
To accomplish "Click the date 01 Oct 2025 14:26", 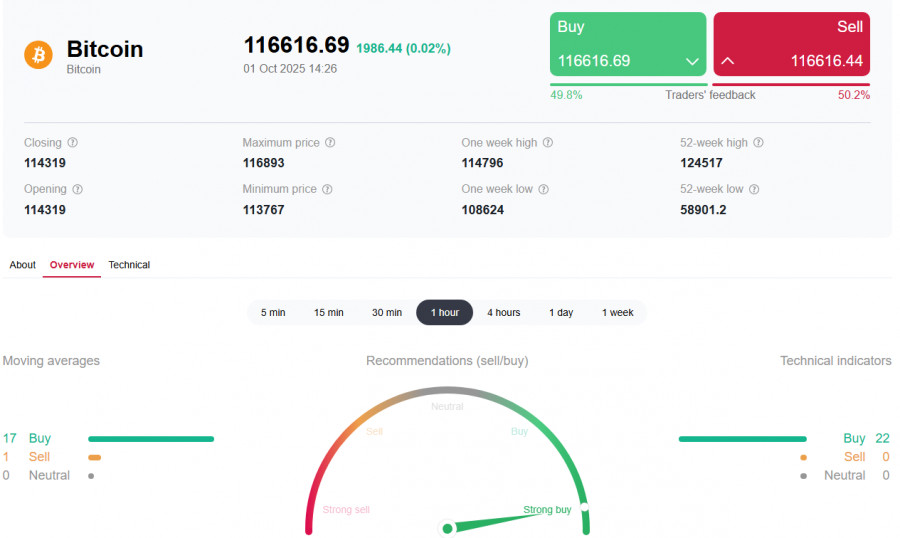I will click(x=290, y=69).
